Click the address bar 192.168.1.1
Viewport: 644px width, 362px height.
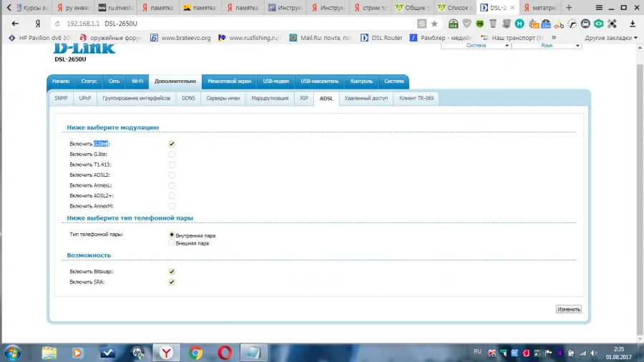[83, 24]
